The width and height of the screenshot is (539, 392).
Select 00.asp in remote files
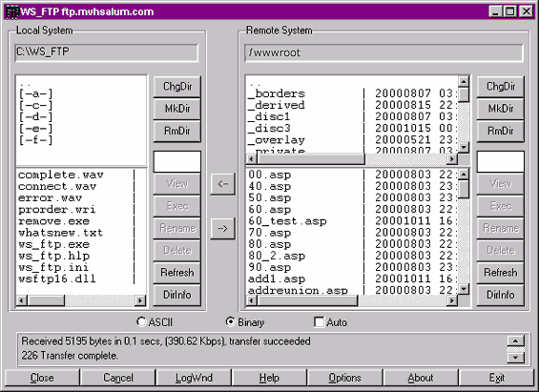pyautogui.click(x=269, y=175)
